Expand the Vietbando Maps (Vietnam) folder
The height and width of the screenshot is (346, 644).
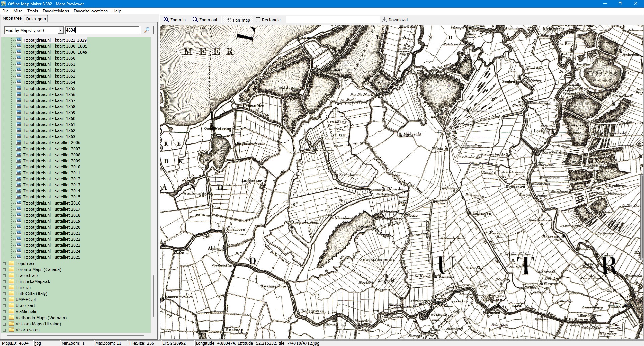[x=4, y=318]
